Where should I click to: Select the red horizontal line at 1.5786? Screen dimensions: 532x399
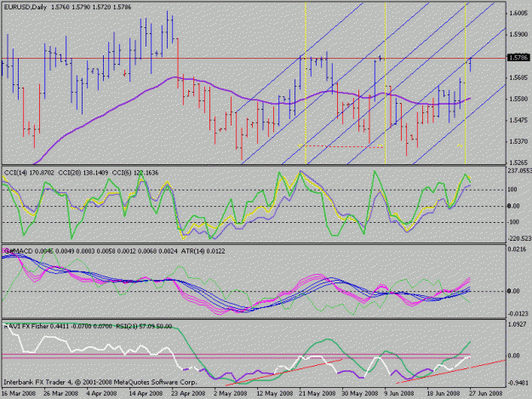[254, 59]
